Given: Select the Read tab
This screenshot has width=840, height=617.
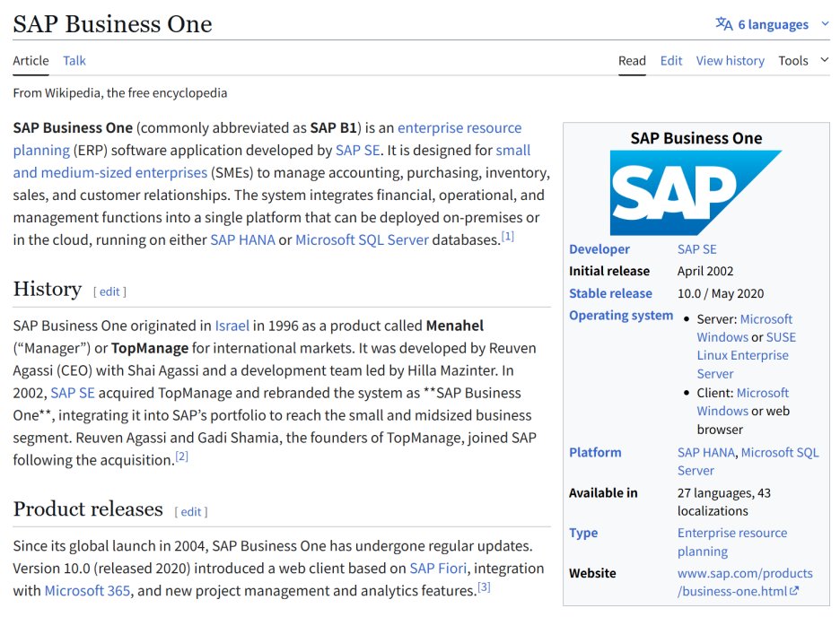Looking at the screenshot, I should pyautogui.click(x=632, y=60).
